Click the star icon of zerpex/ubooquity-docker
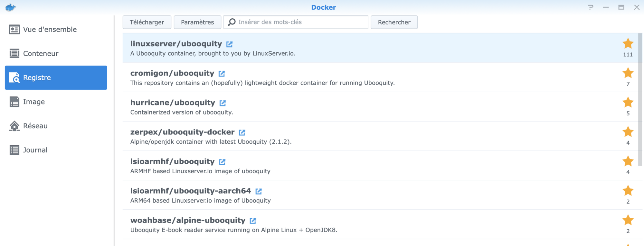The height and width of the screenshot is (246, 644). [x=628, y=132]
